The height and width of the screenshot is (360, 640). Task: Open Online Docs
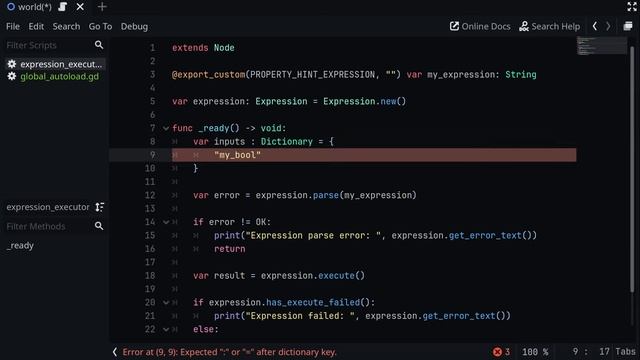(x=480, y=27)
